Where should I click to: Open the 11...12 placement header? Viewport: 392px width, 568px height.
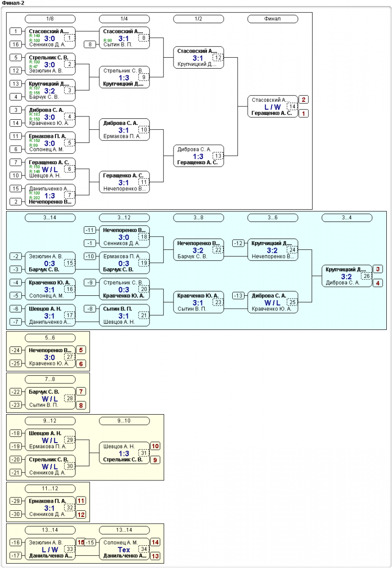tap(50, 488)
